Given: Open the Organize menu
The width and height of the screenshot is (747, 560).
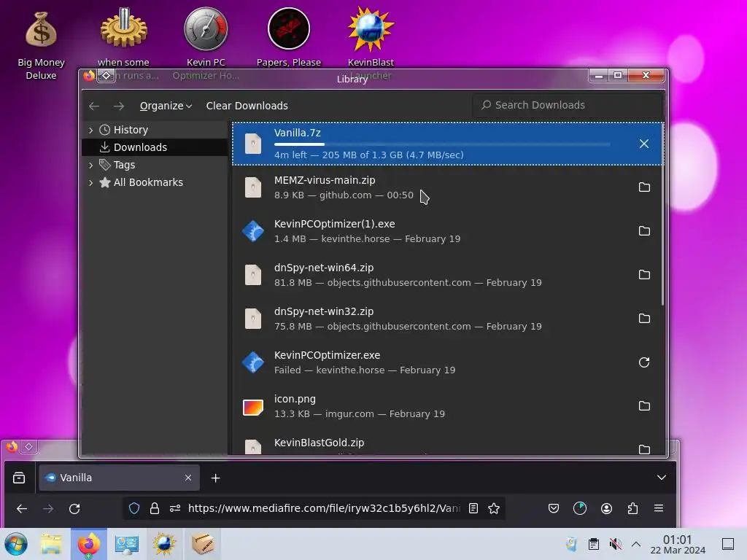Looking at the screenshot, I should click(x=166, y=106).
